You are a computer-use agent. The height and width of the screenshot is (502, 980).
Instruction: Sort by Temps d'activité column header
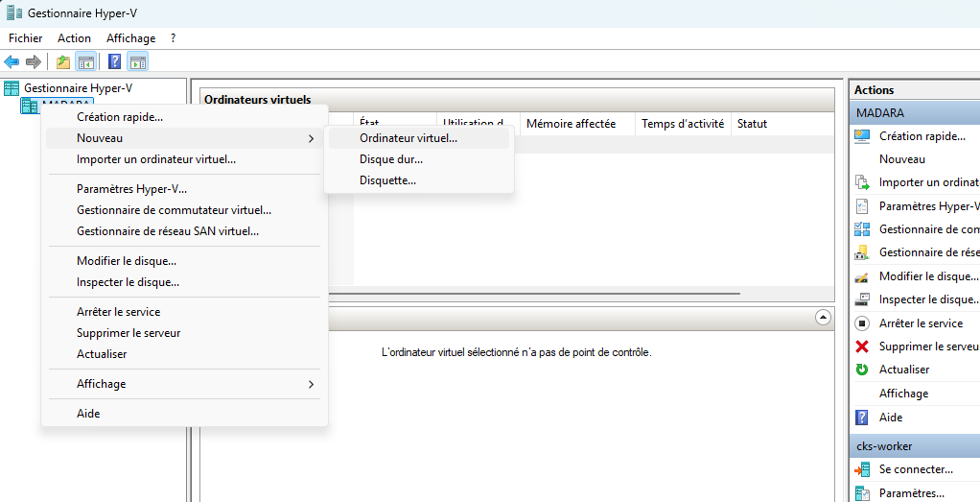683,123
